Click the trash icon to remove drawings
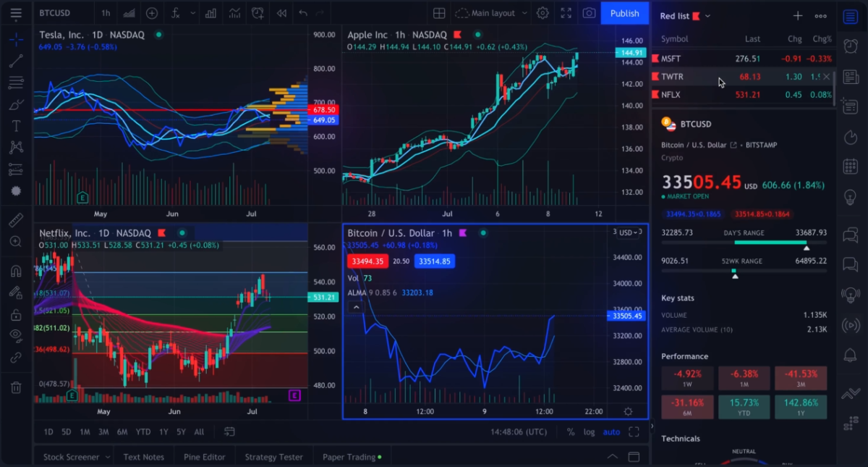868x467 pixels. (x=16, y=387)
